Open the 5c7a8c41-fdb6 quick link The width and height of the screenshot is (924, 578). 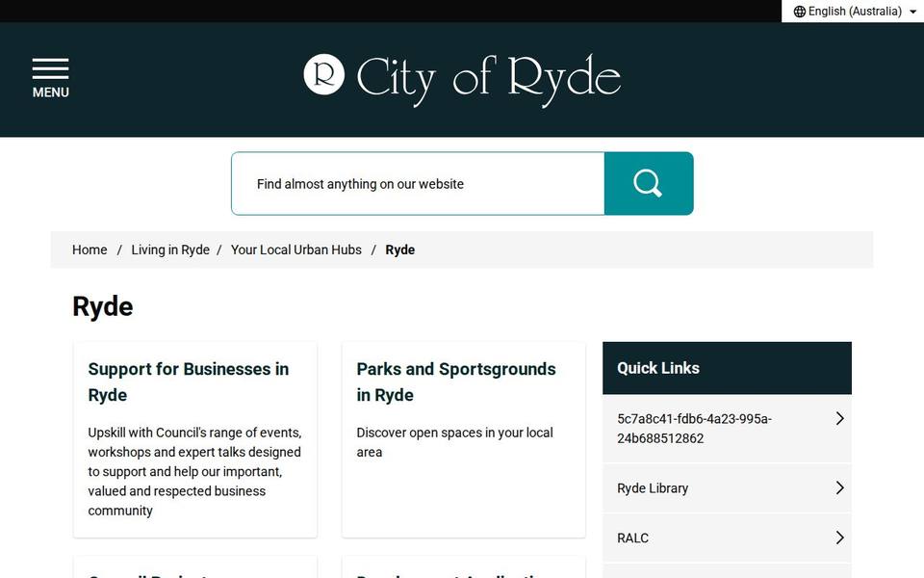coord(727,429)
